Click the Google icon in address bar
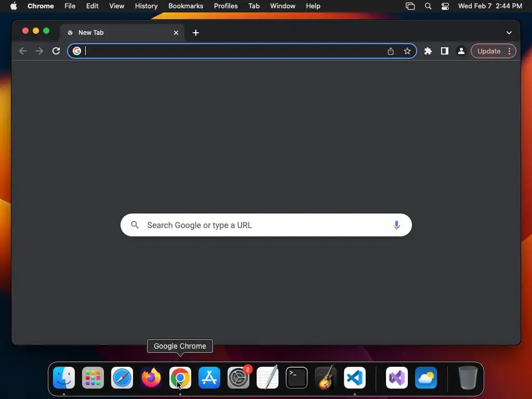The image size is (532, 399). click(77, 51)
